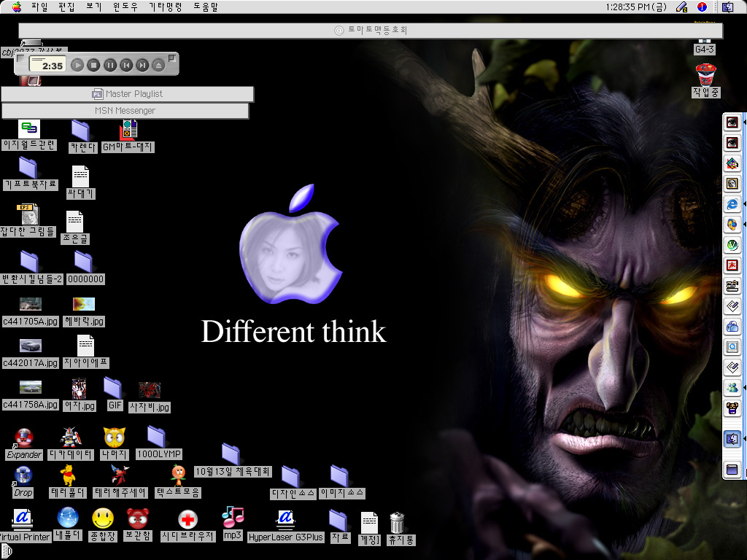Expand the collapsed Master Playlist window

(x=128, y=94)
